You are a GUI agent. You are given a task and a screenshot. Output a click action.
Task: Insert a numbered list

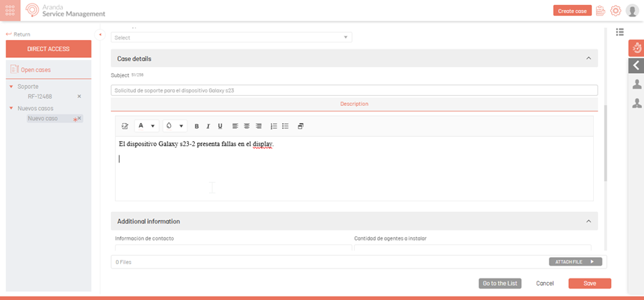point(273,126)
